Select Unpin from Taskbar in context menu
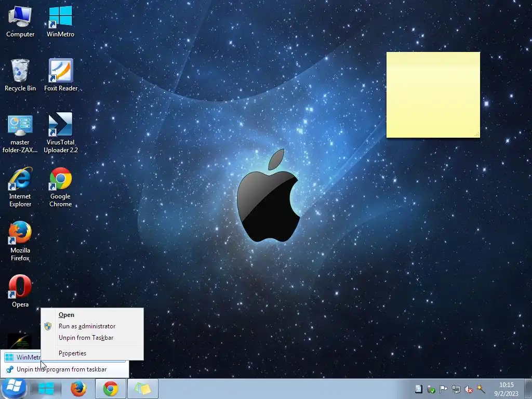Screen dimensions: 532x399 [92, 338]
